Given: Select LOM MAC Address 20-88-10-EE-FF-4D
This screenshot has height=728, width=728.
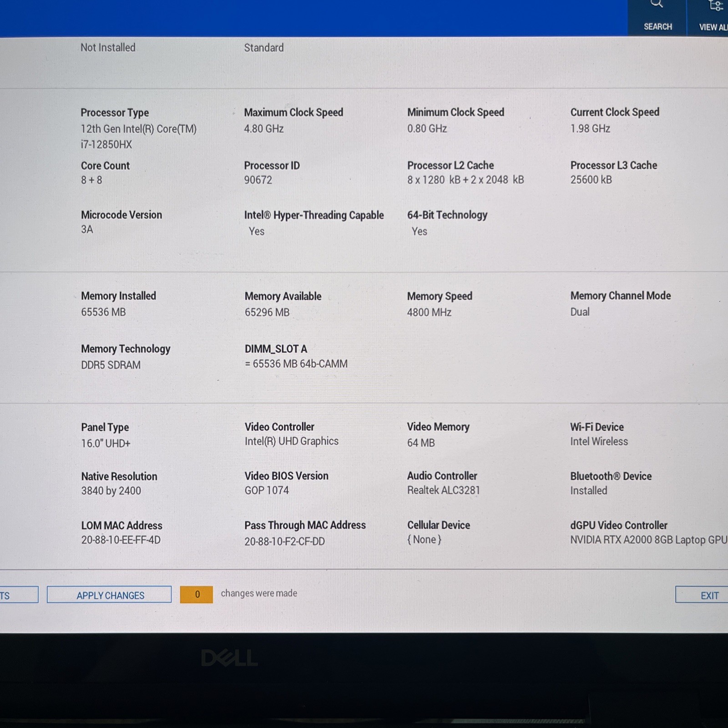Looking at the screenshot, I should point(121,540).
